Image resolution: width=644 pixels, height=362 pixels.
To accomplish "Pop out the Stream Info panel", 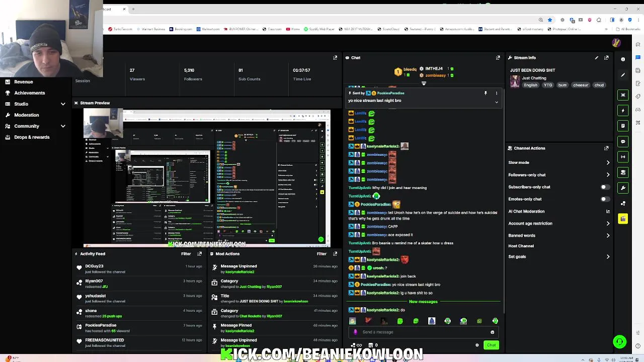I will [606, 58].
